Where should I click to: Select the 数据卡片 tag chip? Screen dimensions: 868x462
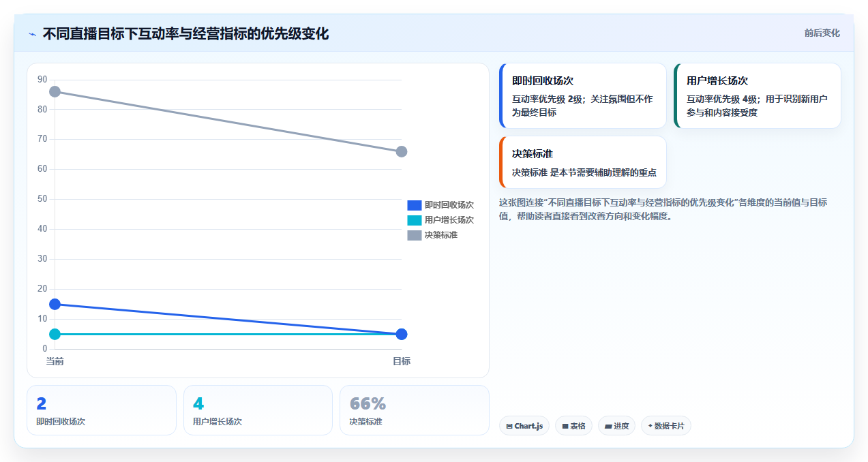[x=666, y=426]
